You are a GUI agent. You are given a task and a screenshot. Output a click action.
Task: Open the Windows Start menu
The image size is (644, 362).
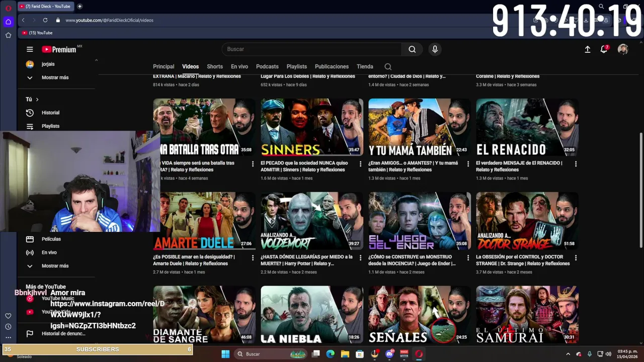[x=225, y=354]
